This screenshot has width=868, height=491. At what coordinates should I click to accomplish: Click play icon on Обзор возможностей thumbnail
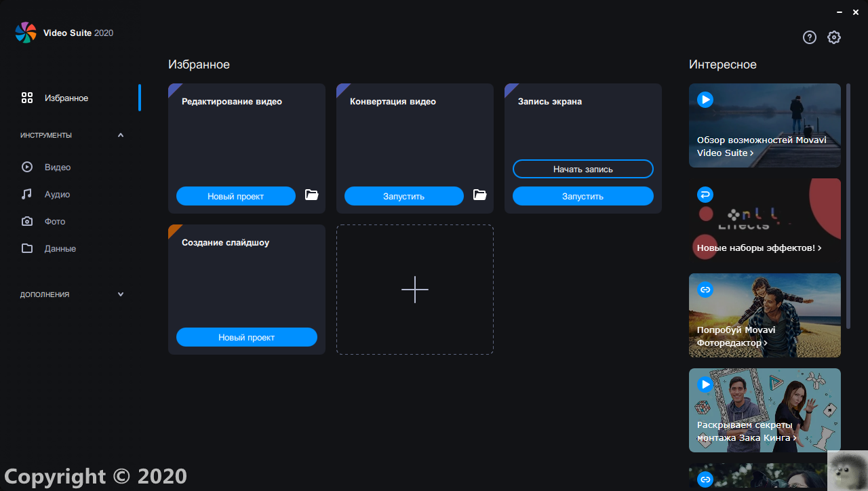tap(705, 100)
